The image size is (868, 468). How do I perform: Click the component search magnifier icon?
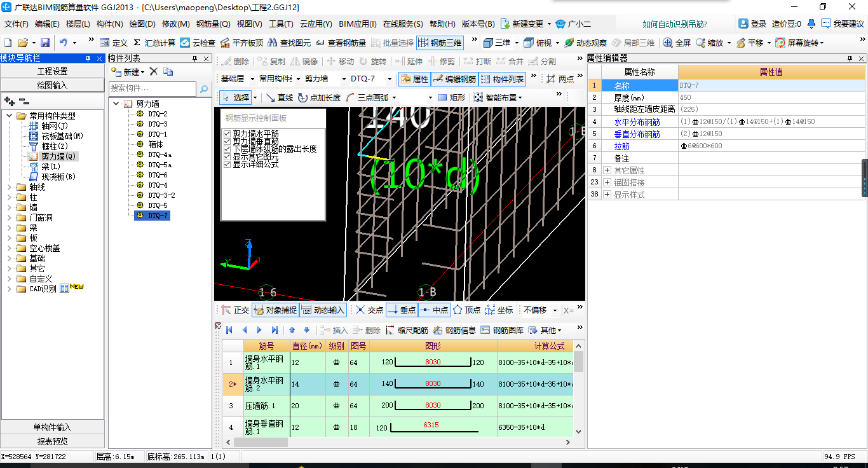[x=204, y=88]
